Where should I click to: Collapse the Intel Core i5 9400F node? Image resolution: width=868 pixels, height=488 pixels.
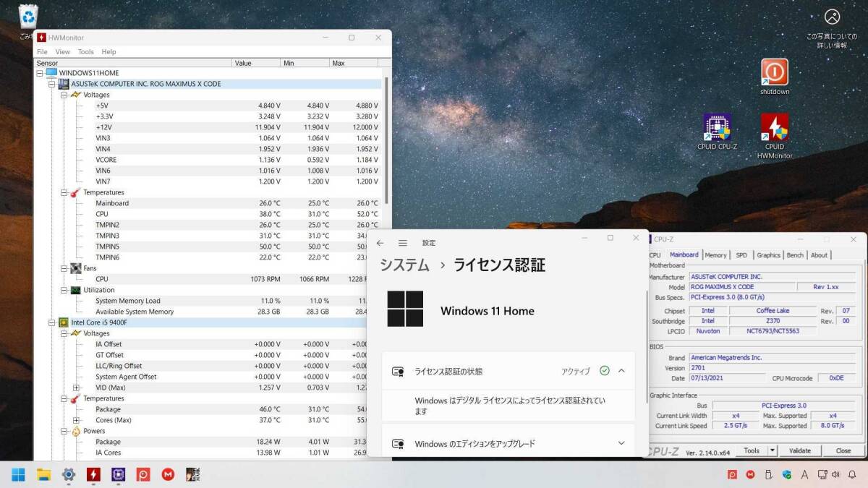pos(51,322)
